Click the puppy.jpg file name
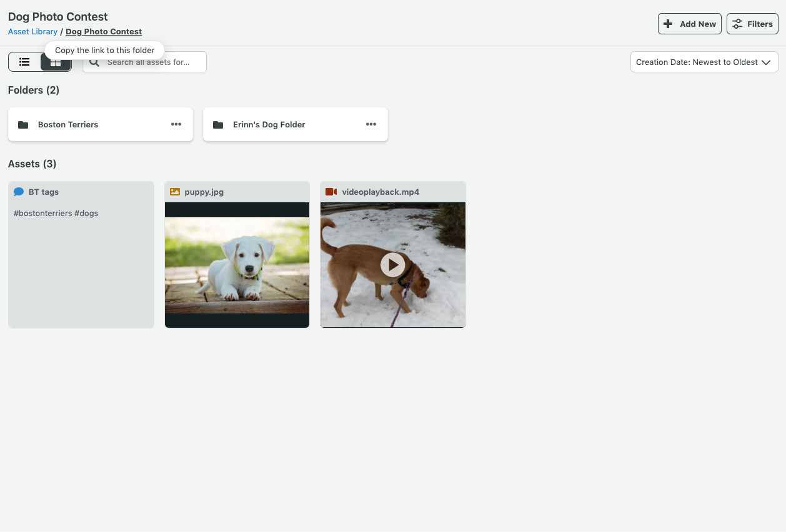 pyautogui.click(x=204, y=192)
